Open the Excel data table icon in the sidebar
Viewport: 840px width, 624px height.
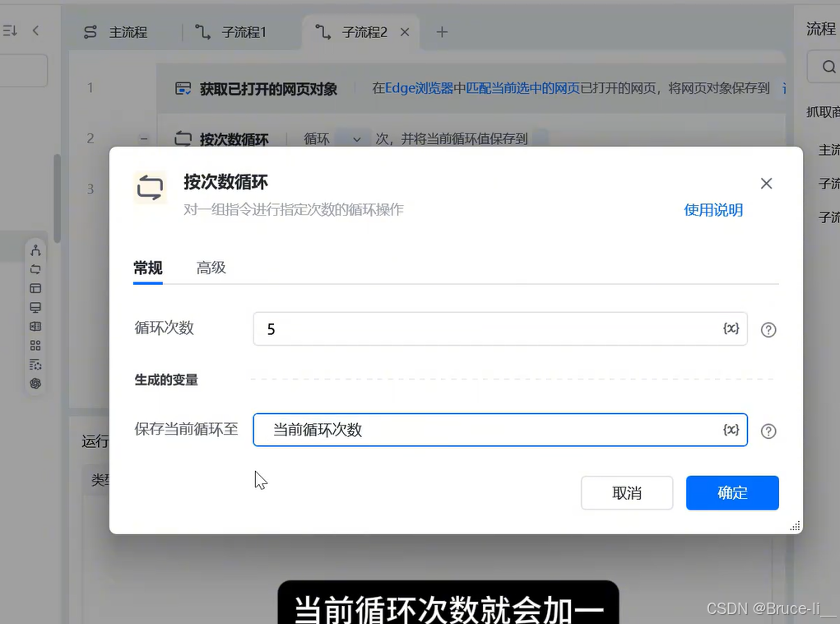[35, 327]
